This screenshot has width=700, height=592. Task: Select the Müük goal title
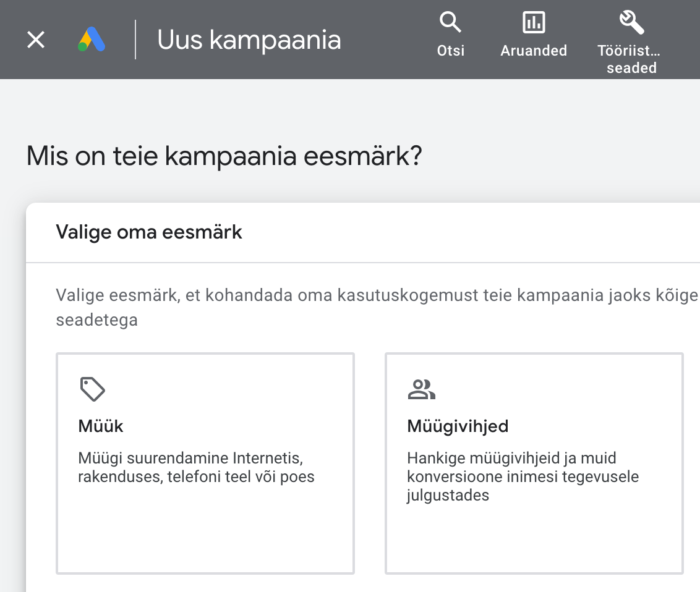pyautogui.click(x=101, y=426)
